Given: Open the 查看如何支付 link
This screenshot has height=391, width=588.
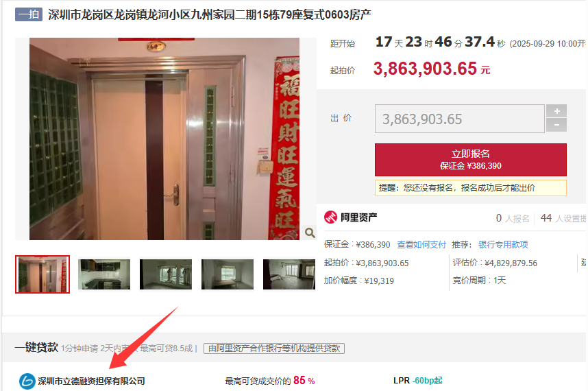Looking at the screenshot, I should pos(421,245).
